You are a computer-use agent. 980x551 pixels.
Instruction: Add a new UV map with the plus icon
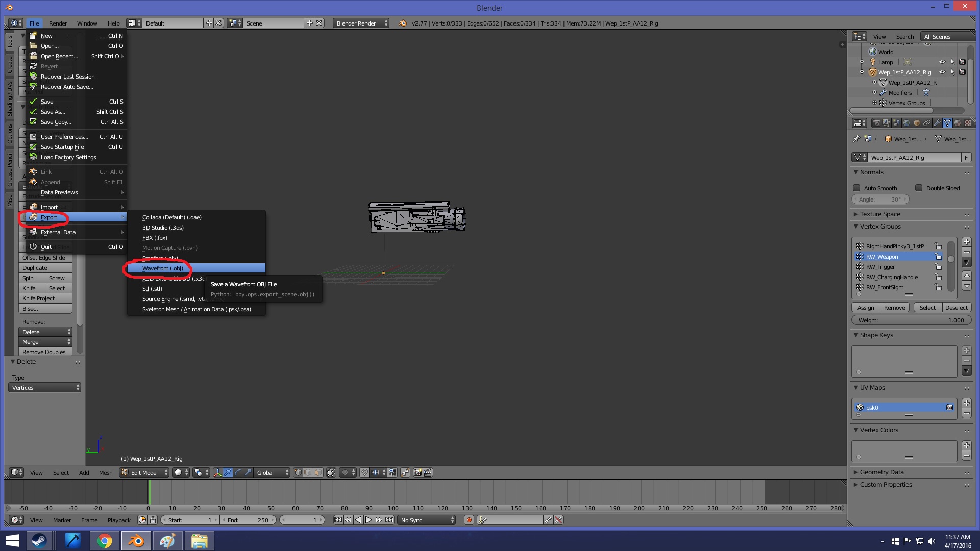(x=966, y=403)
